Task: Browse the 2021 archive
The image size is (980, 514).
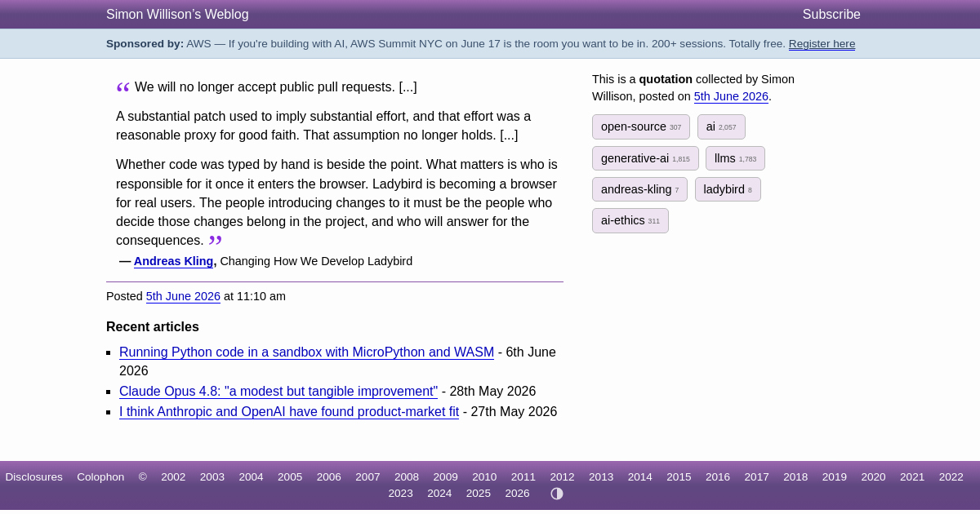Action: click(912, 477)
